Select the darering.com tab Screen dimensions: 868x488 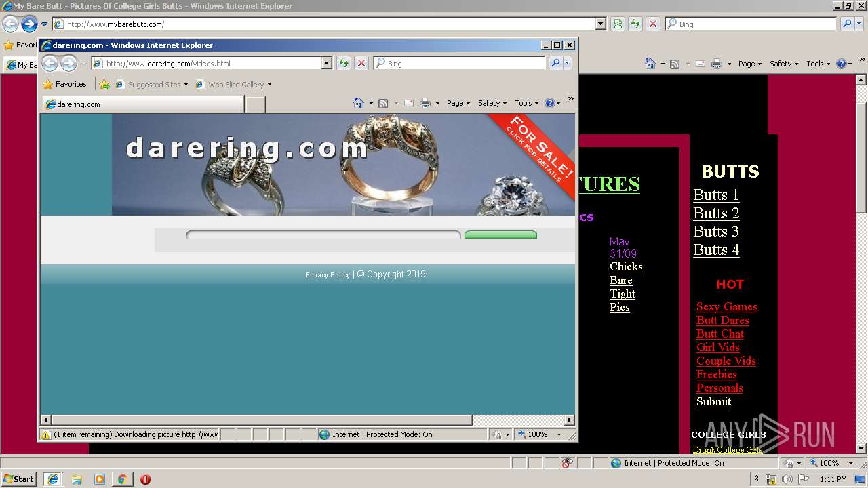[x=143, y=104]
